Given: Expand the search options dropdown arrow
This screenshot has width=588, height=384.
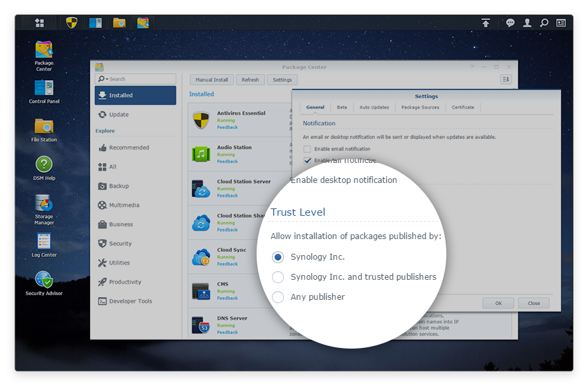Looking at the screenshot, I should pyautogui.click(x=107, y=79).
